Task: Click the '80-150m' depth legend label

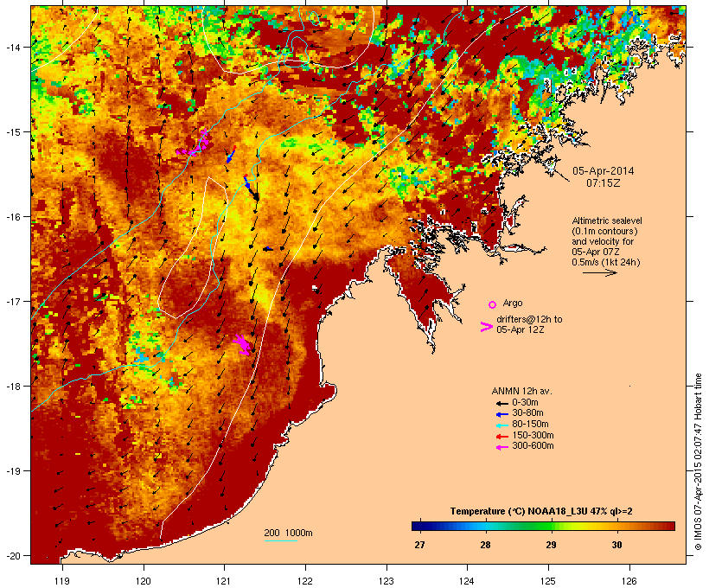Action: [530, 425]
